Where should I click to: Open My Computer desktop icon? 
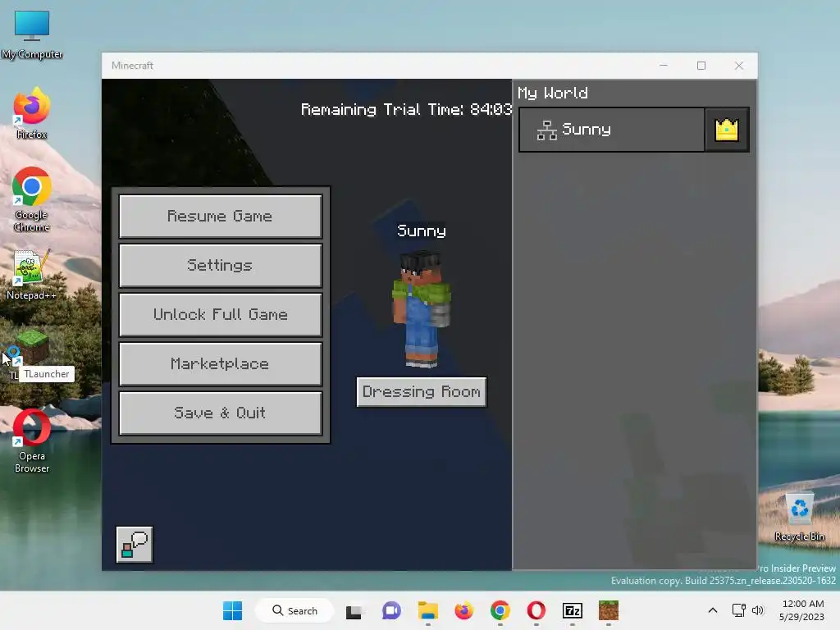tap(32, 34)
